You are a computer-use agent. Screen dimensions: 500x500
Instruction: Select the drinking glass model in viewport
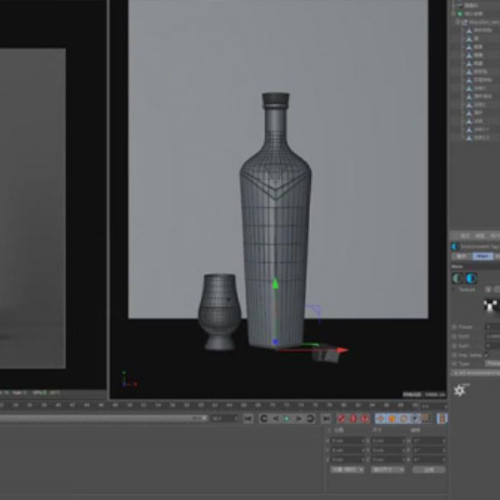pyautogui.click(x=219, y=312)
